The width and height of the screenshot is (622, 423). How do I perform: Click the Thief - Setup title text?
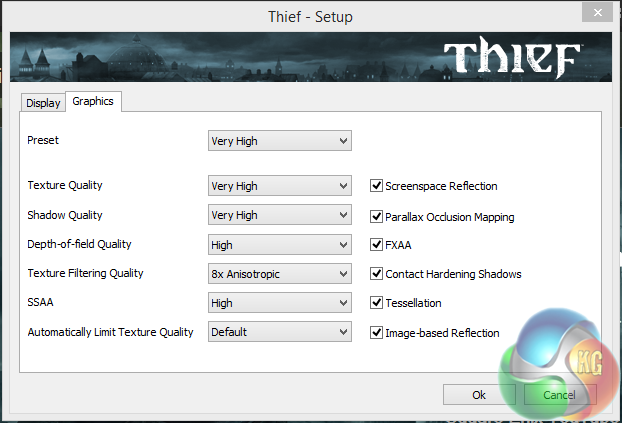pos(310,17)
